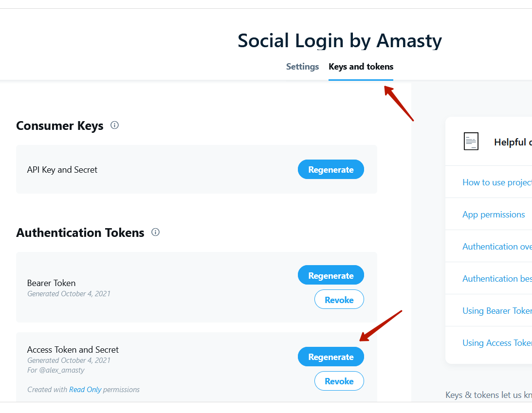The height and width of the screenshot is (413, 532).
Task: Open the How to use projects link
Action: click(497, 182)
